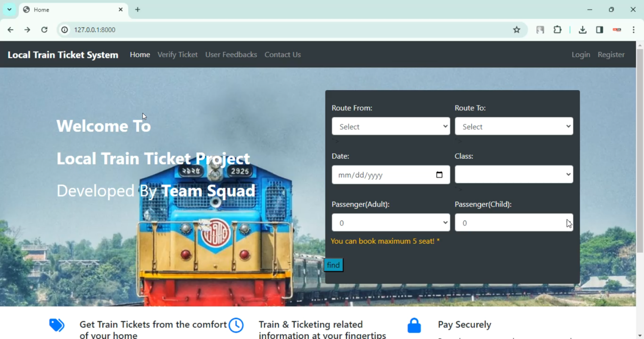This screenshot has height=339, width=644.
Task: Click the blue clock icon
Action: (236, 325)
